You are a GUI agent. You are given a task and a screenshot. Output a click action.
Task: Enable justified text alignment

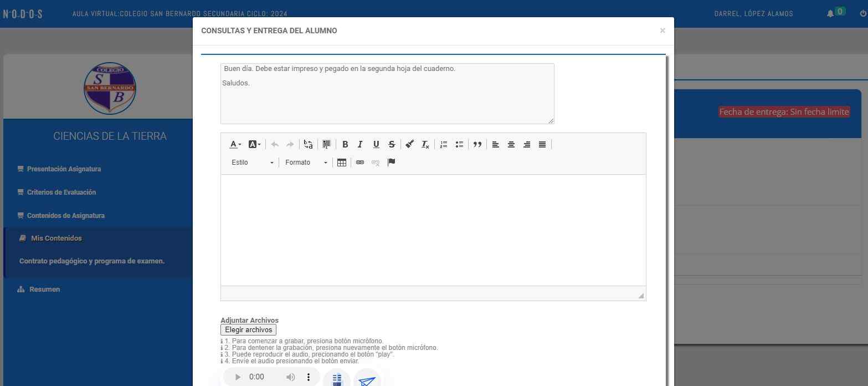pos(542,144)
